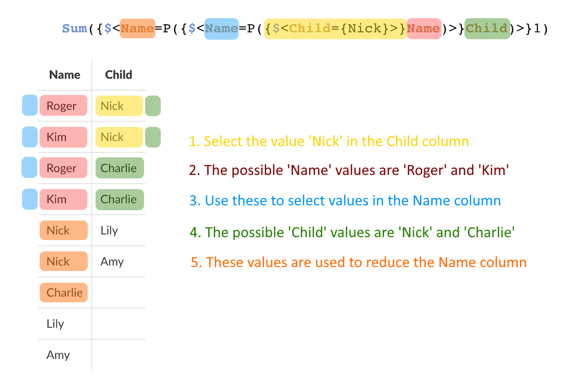Click step 3 text about the Name column
588x392 pixels.
345,200
